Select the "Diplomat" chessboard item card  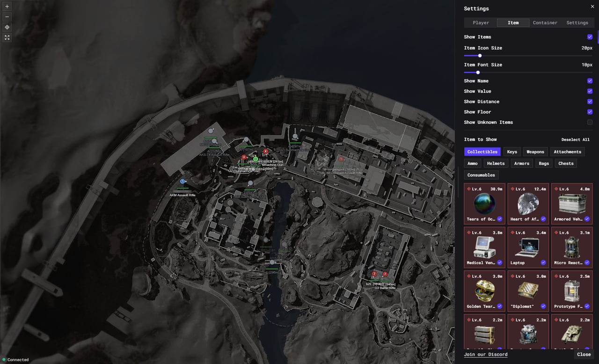pyautogui.click(x=528, y=291)
